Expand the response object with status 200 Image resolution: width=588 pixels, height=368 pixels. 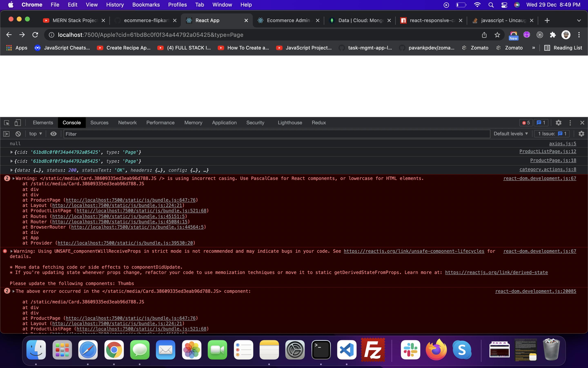[11, 170]
